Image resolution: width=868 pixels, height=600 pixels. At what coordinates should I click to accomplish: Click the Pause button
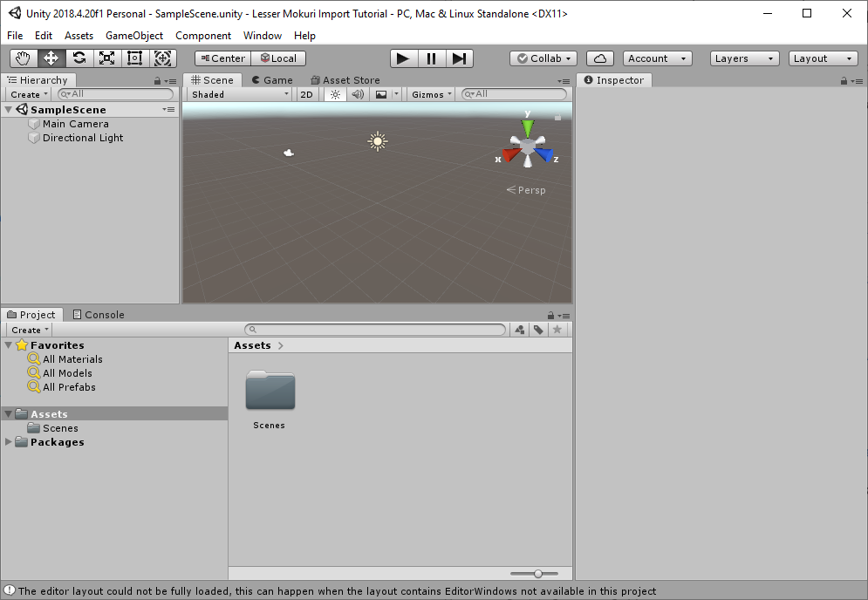tap(431, 58)
